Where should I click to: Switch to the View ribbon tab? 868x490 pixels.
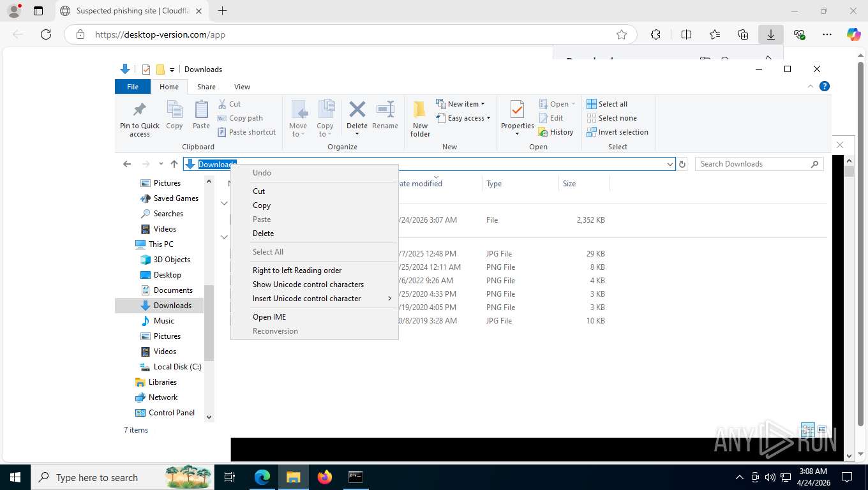pyautogui.click(x=242, y=87)
